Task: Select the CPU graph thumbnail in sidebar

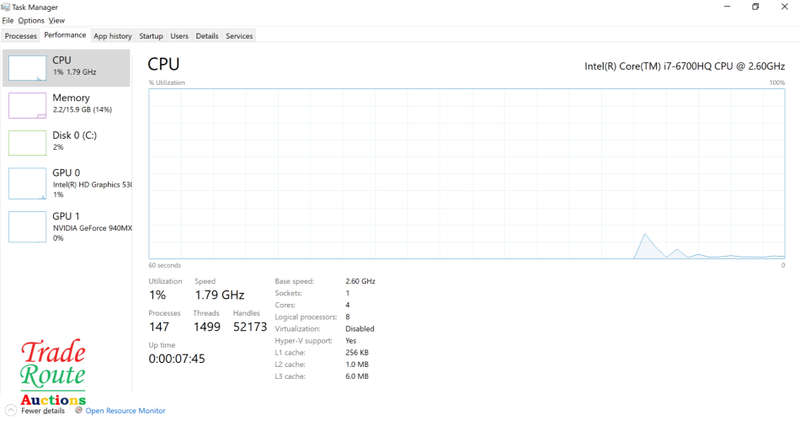Action: [x=27, y=68]
